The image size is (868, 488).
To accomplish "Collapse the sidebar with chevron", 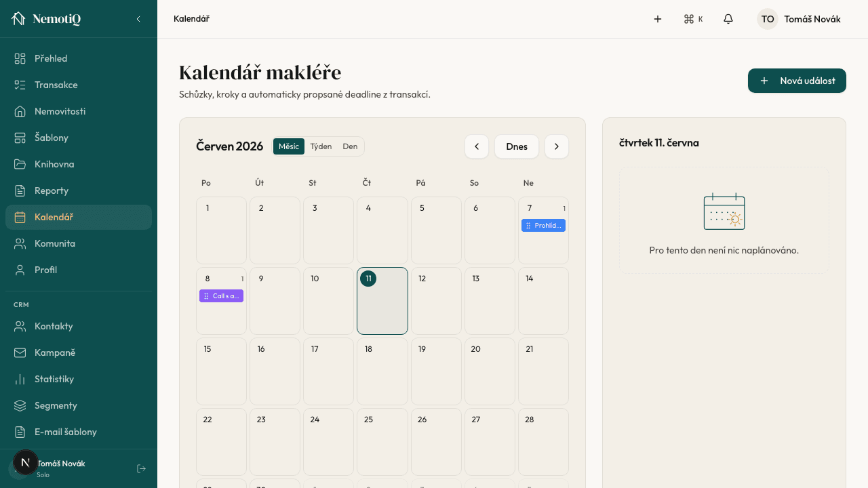I will 138,19.
